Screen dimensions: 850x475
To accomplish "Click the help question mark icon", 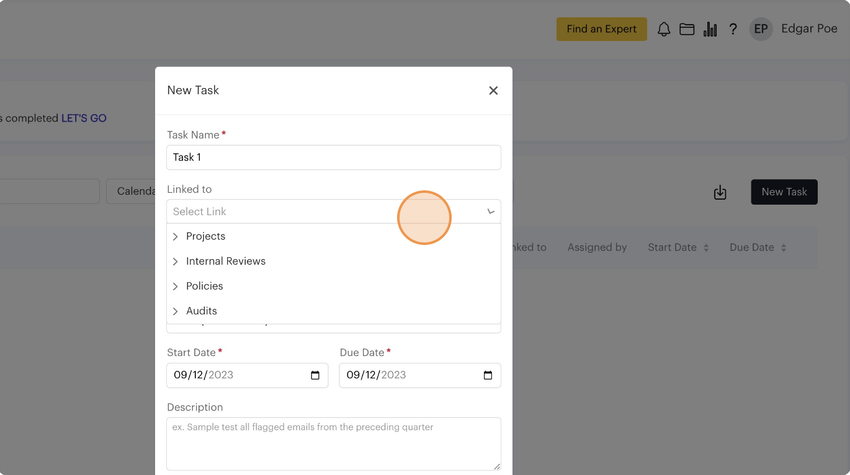I will [x=733, y=29].
